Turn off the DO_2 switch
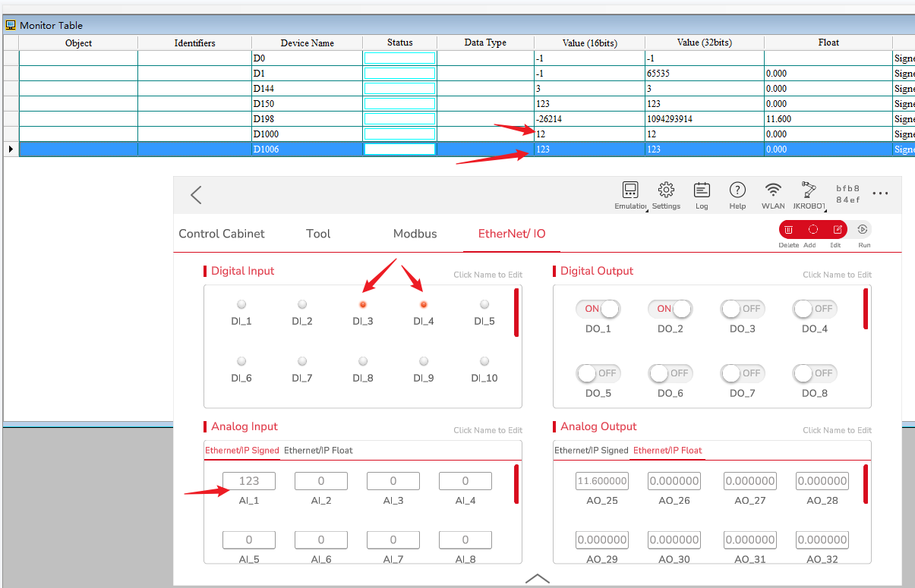Screen dimensions: 915x588 [670, 309]
